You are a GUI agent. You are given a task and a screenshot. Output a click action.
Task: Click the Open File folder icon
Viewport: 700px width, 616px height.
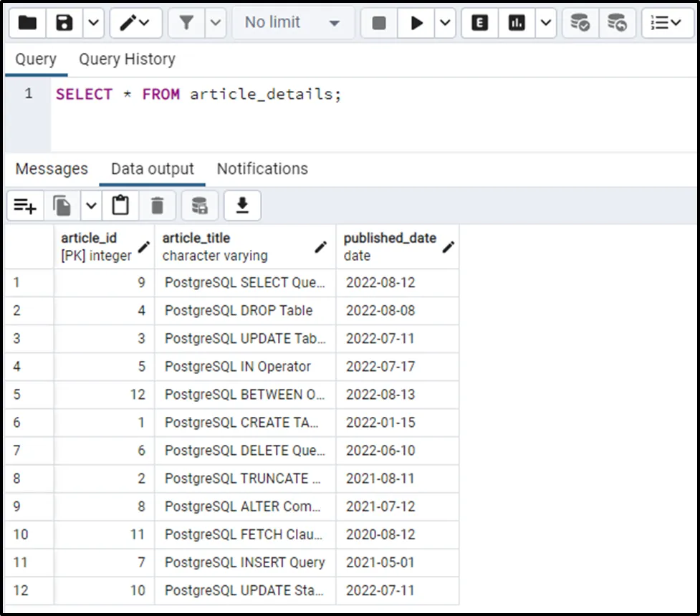point(27,23)
